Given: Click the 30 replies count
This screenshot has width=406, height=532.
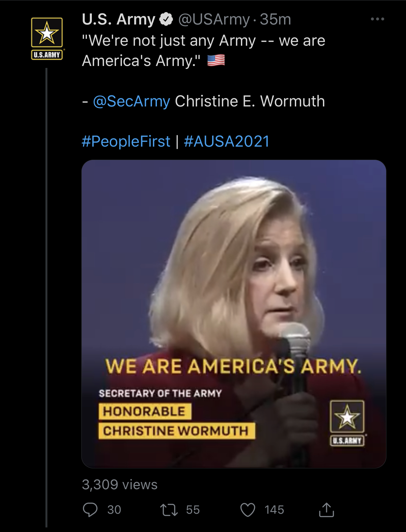Looking at the screenshot, I should [x=114, y=510].
